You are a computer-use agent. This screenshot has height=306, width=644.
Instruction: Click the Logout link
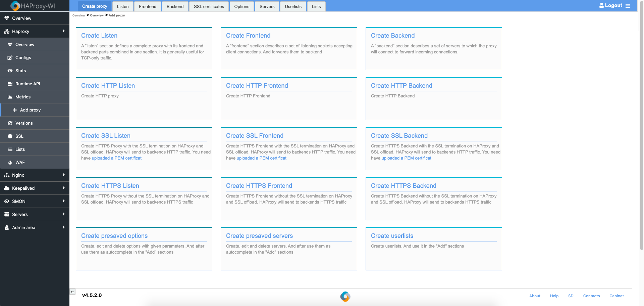point(613,5)
